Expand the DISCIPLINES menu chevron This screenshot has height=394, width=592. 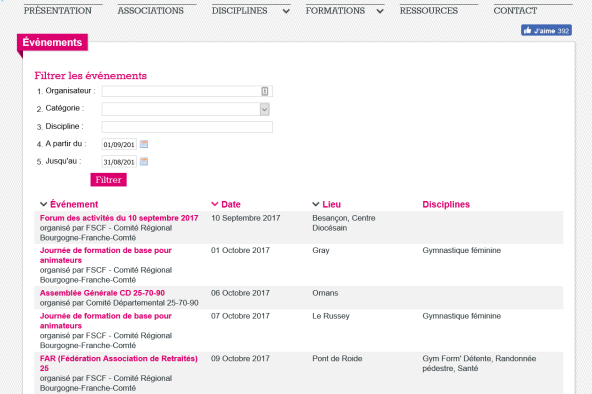tap(286, 11)
